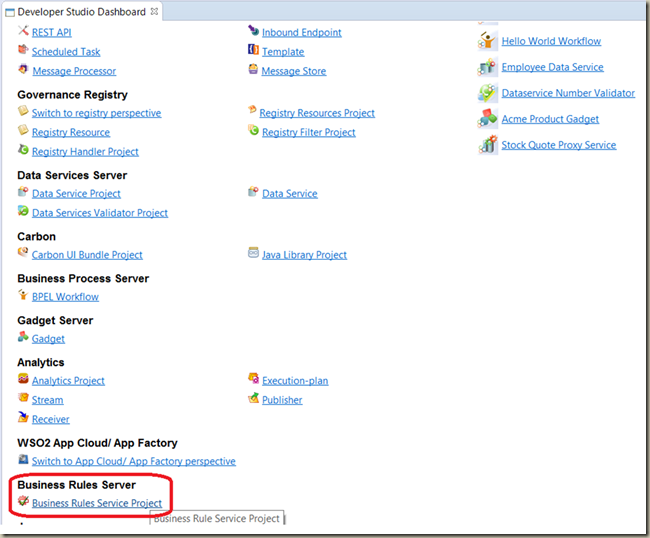Open Switch to App Cloud/App Factory perspective link

click(134, 461)
